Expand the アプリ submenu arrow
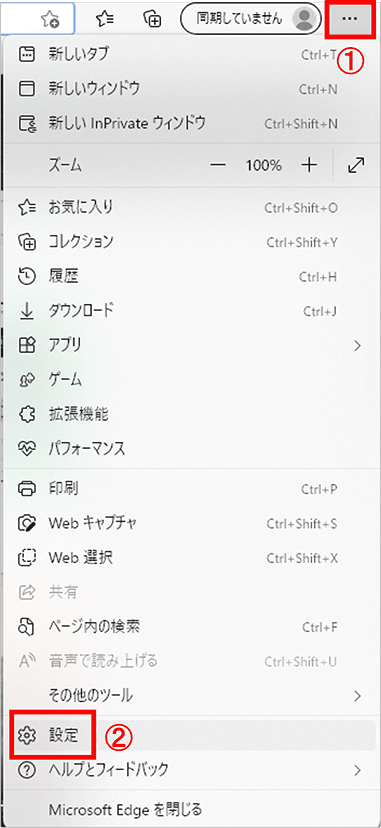The height and width of the screenshot is (828, 381). point(358,346)
